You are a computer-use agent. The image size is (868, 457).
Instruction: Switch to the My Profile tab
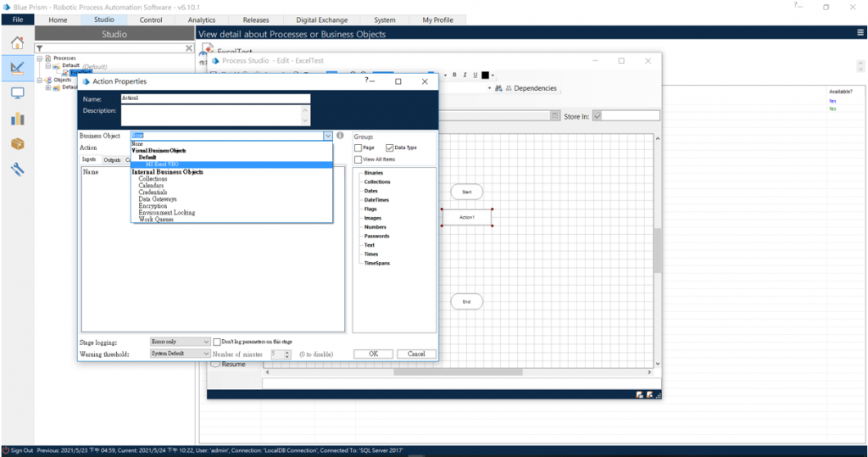pos(437,20)
